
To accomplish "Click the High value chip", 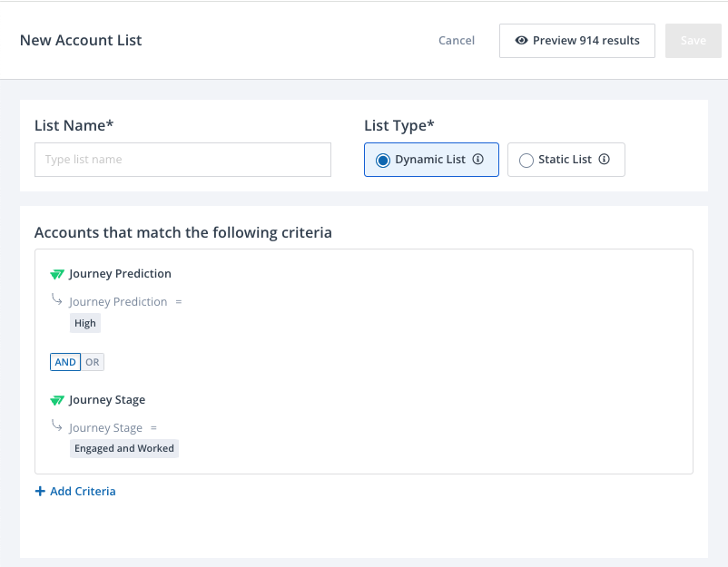I will pyautogui.click(x=85, y=323).
